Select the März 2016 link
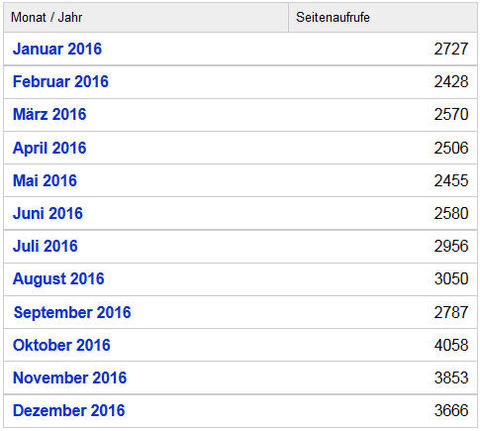 pos(49,114)
